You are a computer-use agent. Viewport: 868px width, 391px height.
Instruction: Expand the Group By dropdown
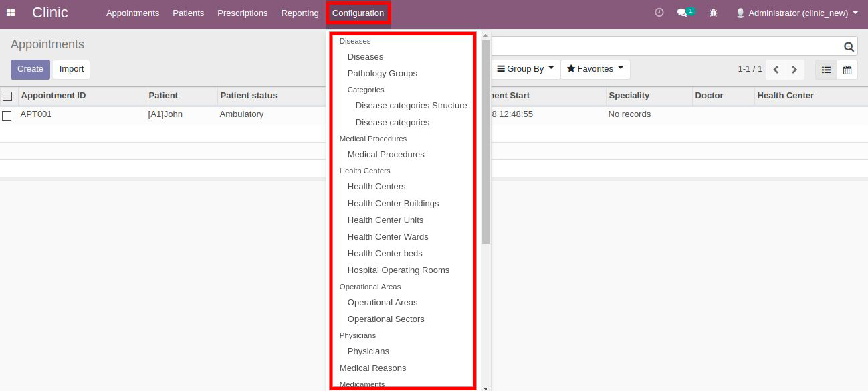click(x=526, y=69)
